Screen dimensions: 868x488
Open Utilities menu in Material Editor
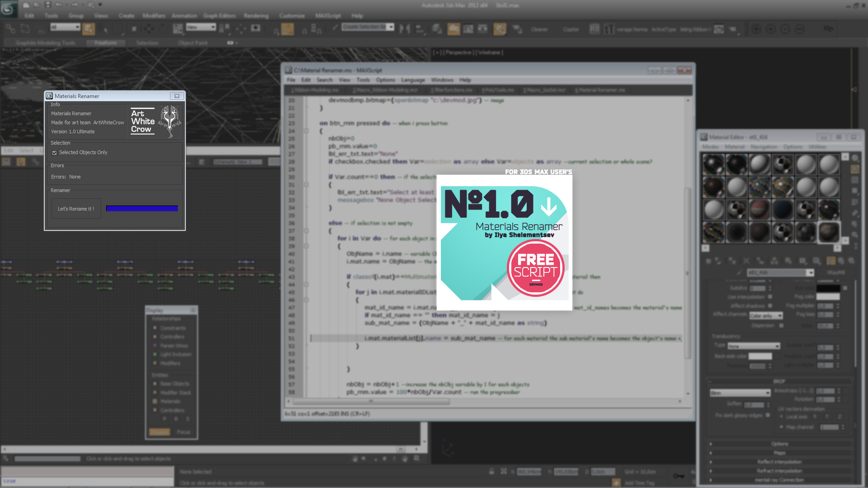tap(817, 147)
